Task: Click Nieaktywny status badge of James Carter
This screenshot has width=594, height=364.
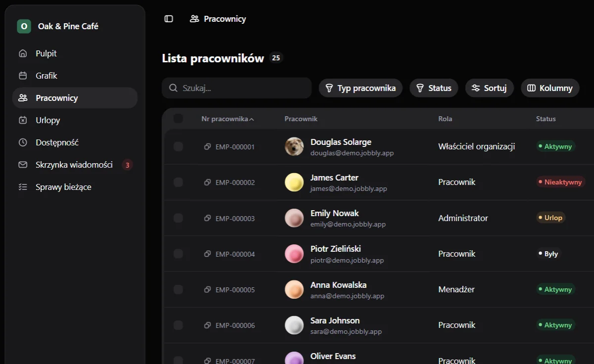Action: [x=561, y=182]
